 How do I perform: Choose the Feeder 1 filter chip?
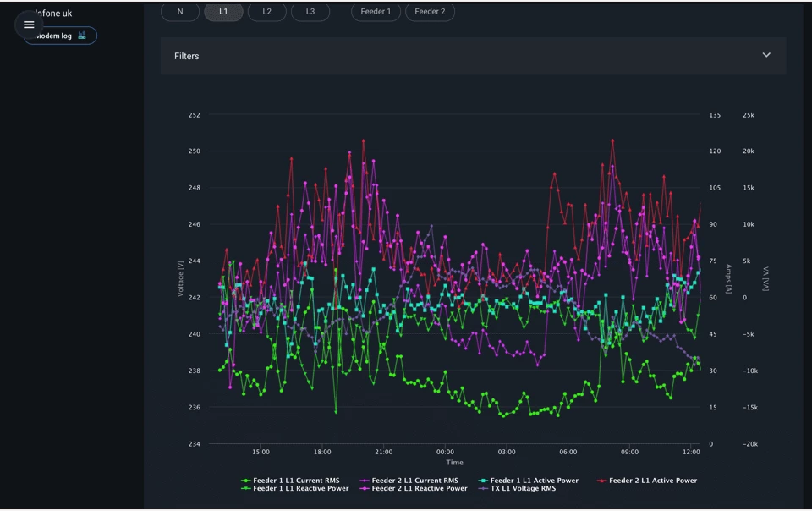[x=376, y=12]
